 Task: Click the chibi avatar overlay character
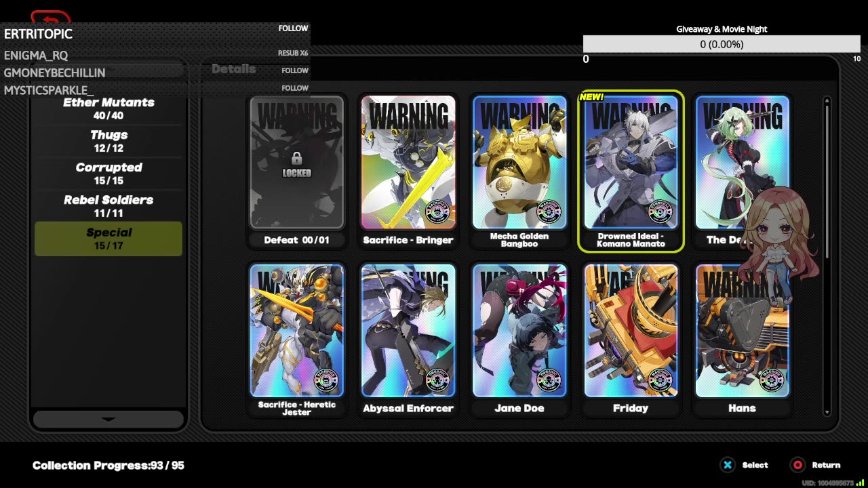(778, 244)
